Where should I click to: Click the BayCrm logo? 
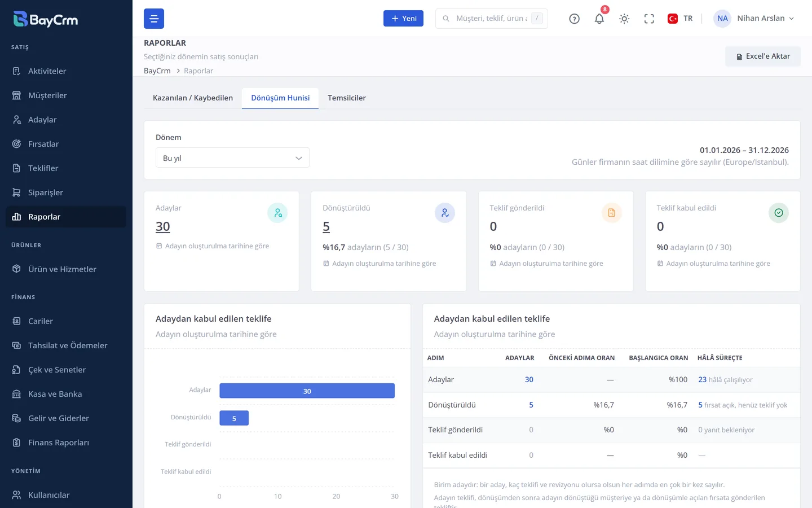tap(46, 19)
